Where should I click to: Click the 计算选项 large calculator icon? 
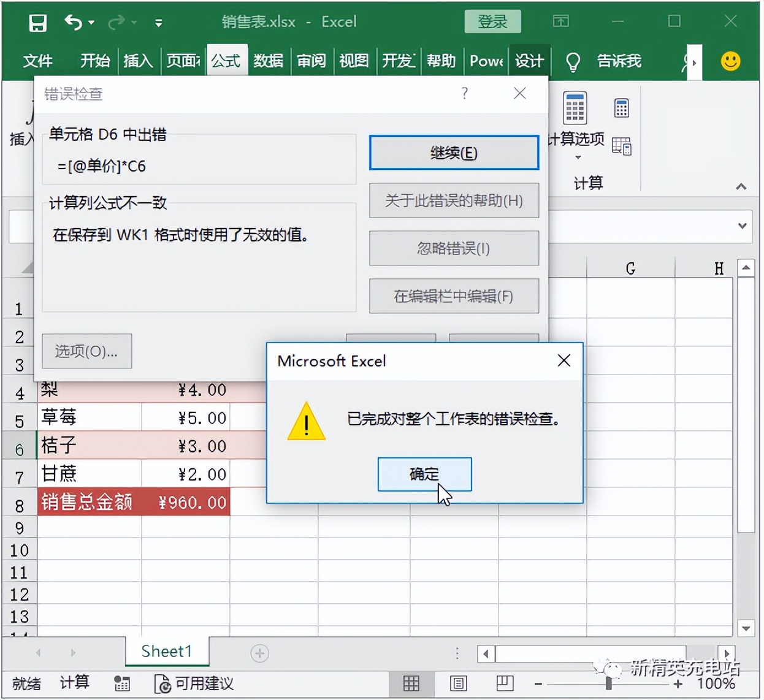pyautogui.click(x=575, y=109)
